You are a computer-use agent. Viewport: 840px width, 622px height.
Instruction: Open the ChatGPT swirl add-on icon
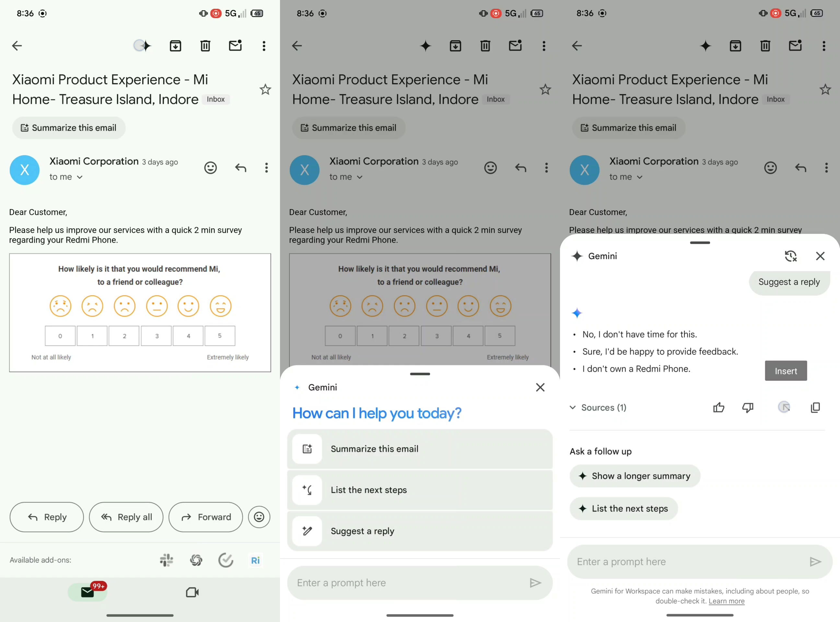[x=196, y=560]
